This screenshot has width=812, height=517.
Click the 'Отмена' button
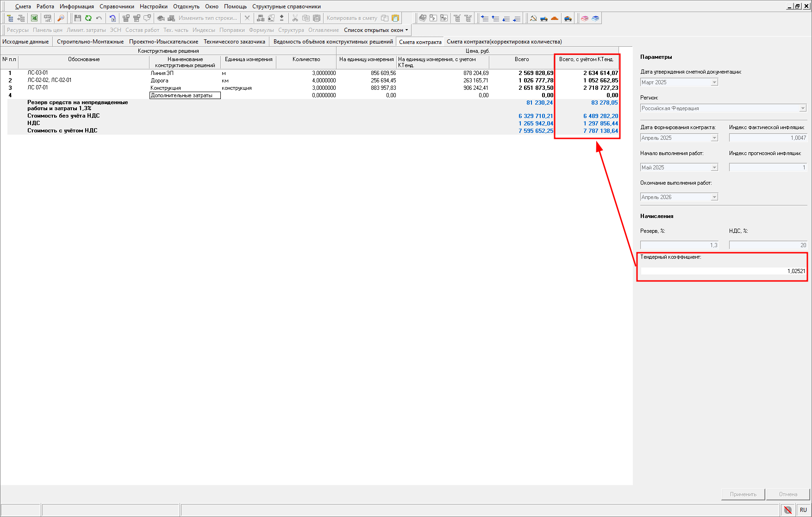[788, 494]
